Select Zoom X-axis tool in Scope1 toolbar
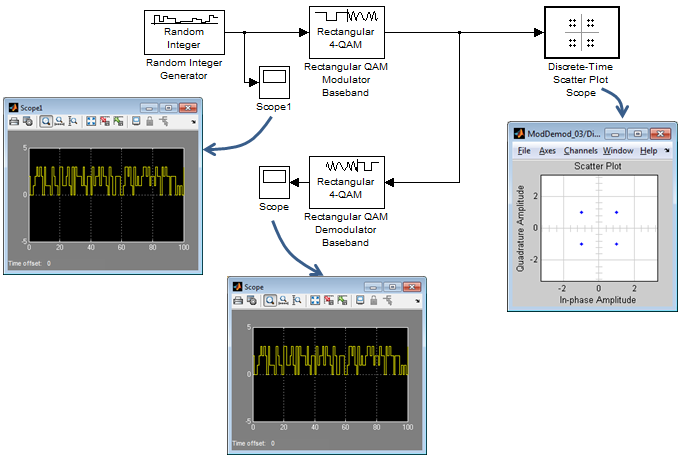This screenshot has height=458, width=681. (x=60, y=121)
